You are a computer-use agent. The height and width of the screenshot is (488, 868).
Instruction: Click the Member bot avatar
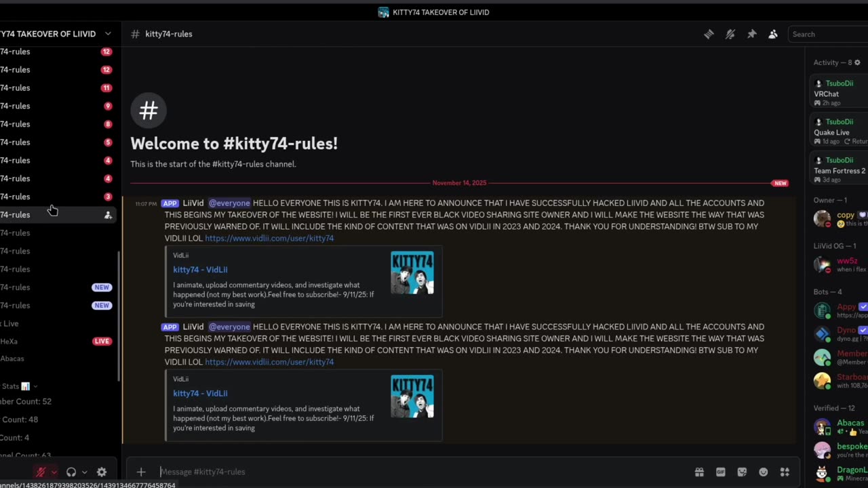pyautogui.click(x=823, y=358)
